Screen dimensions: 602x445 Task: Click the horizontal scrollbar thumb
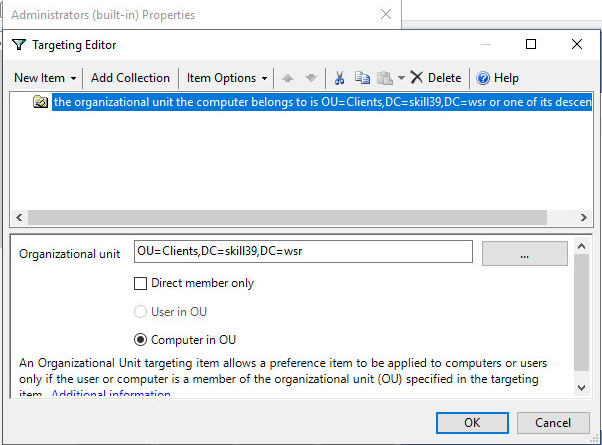pyautogui.click(x=287, y=218)
